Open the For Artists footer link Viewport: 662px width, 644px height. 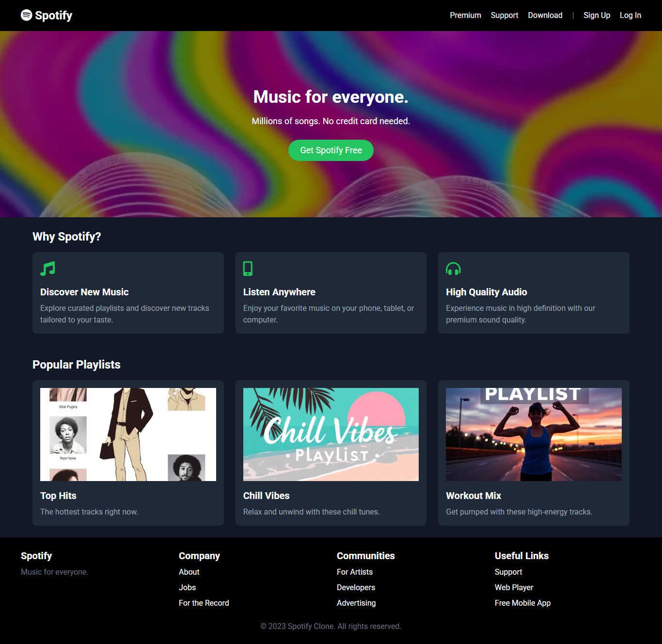pos(354,572)
